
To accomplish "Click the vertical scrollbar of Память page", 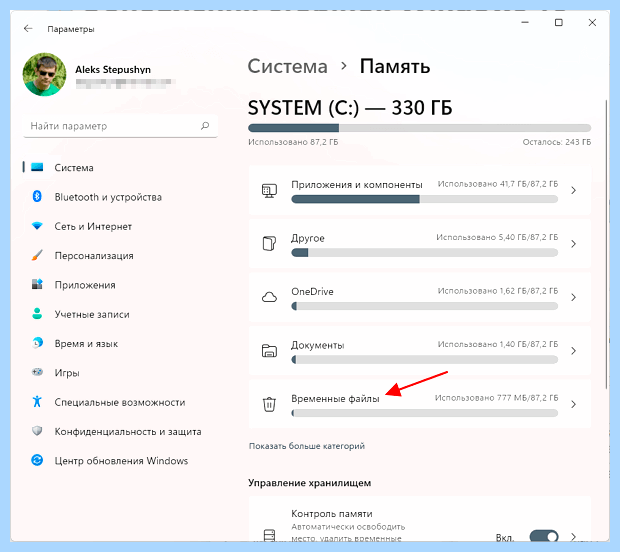I will [x=606, y=244].
